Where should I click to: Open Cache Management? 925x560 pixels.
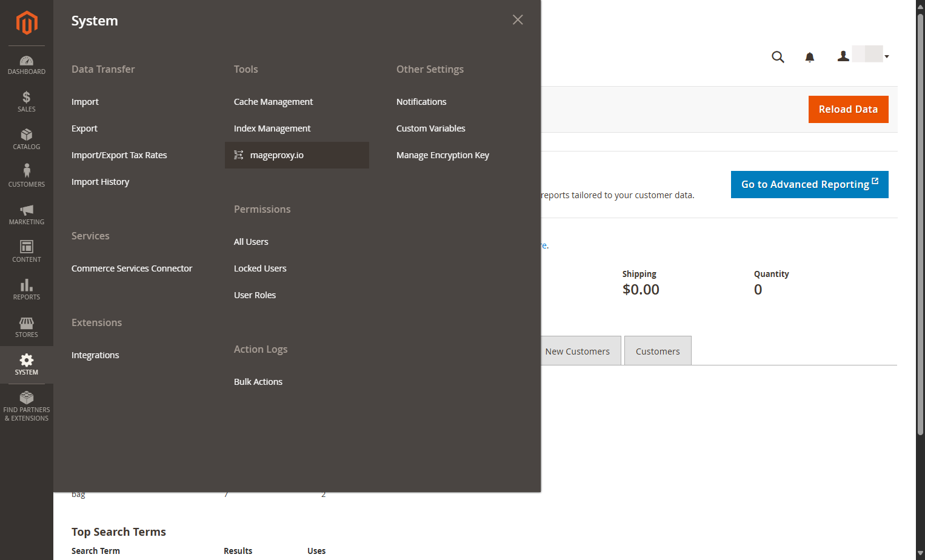(x=273, y=102)
